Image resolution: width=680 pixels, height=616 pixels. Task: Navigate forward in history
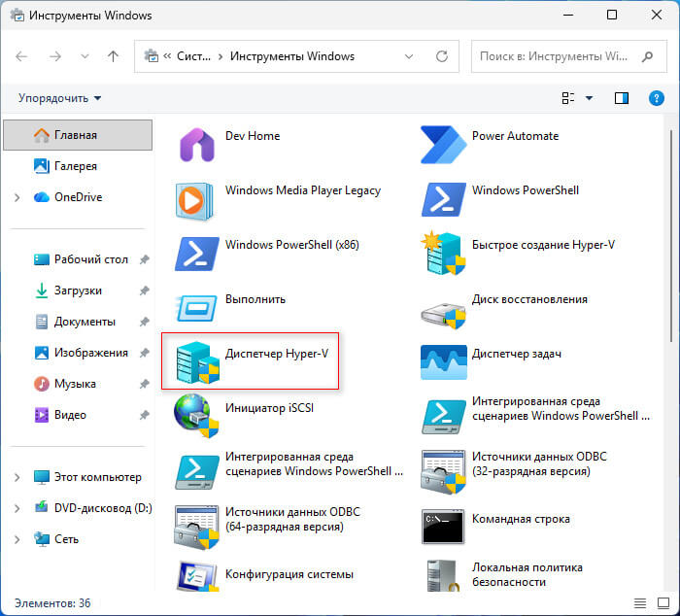click(x=55, y=56)
